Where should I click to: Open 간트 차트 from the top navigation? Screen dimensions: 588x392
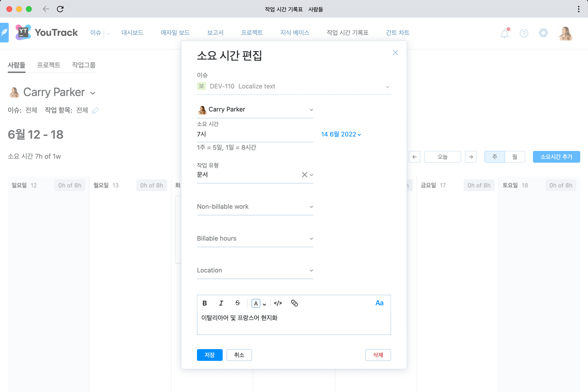pos(397,33)
